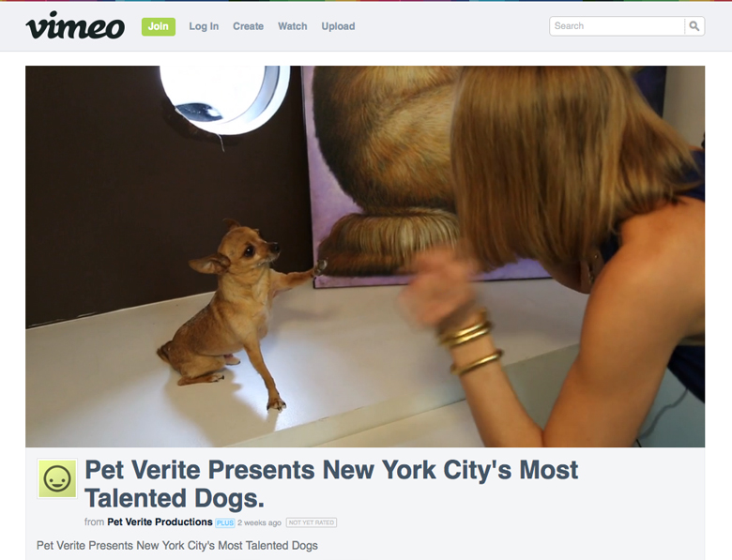Click the search magnifier icon

point(694,26)
